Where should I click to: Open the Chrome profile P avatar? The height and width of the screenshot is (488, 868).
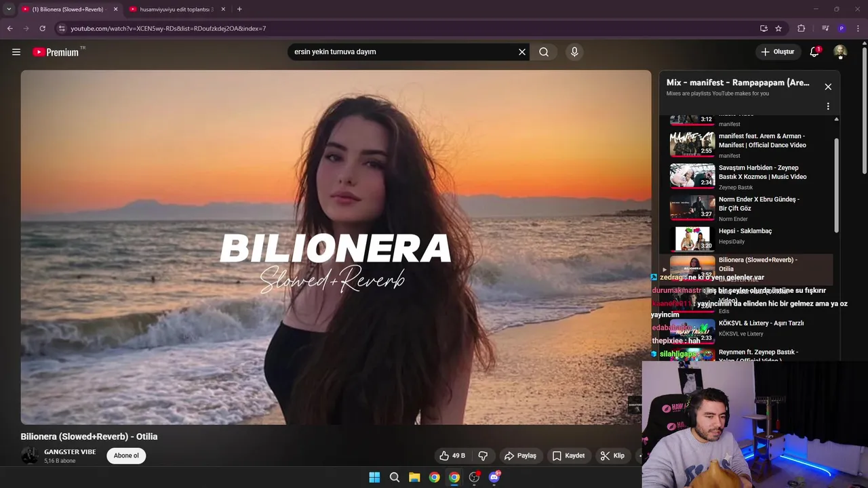[x=842, y=28]
